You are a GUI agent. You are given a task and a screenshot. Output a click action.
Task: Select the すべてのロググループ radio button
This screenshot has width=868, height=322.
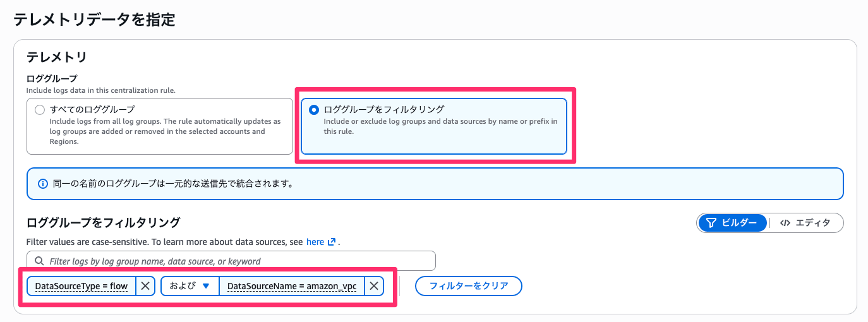pos(40,110)
